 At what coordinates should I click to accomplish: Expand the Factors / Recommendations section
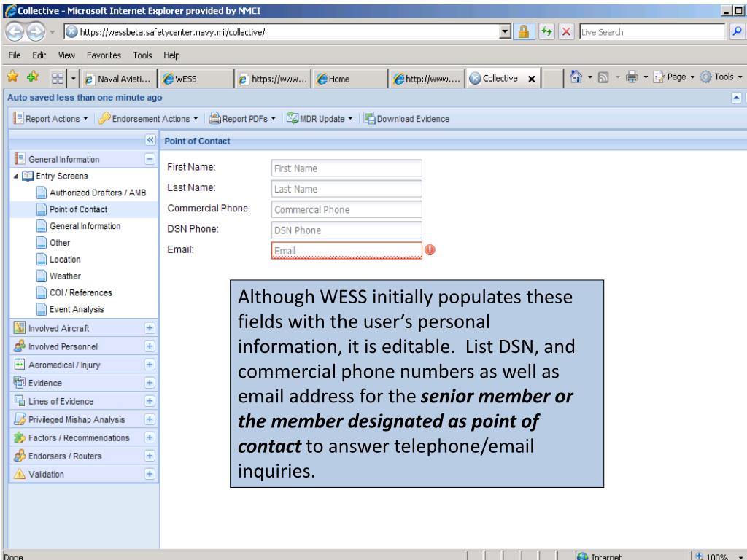[x=150, y=437]
